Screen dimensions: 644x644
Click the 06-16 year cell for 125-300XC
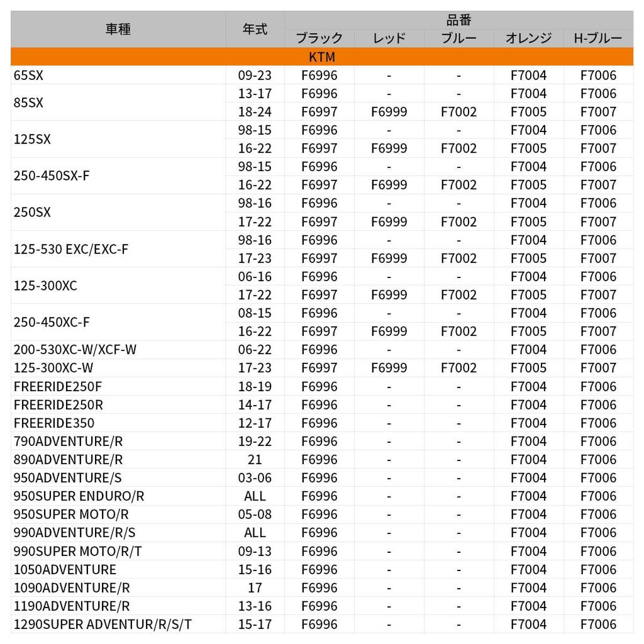tap(255, 277)
